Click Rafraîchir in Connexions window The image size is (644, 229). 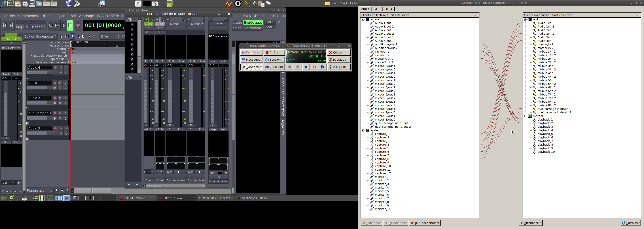click(631, 223)
